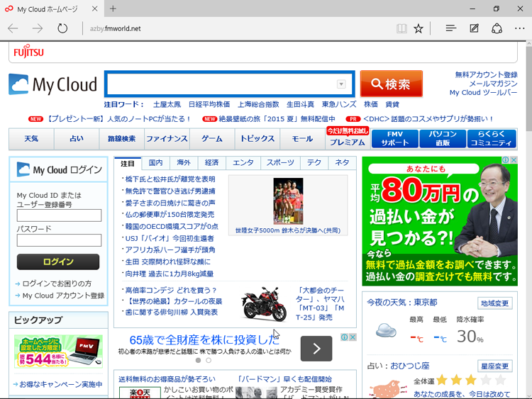Open the Hub panel icon

[450, 28]
